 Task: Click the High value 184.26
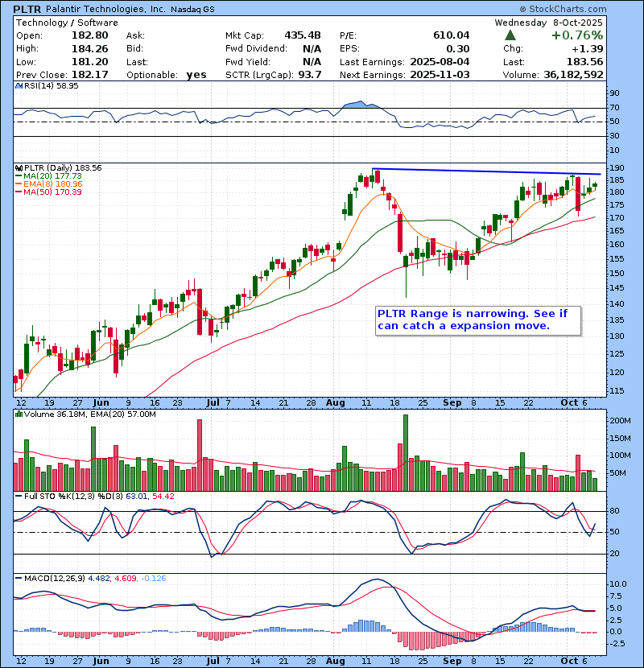[x=90, y=48]
